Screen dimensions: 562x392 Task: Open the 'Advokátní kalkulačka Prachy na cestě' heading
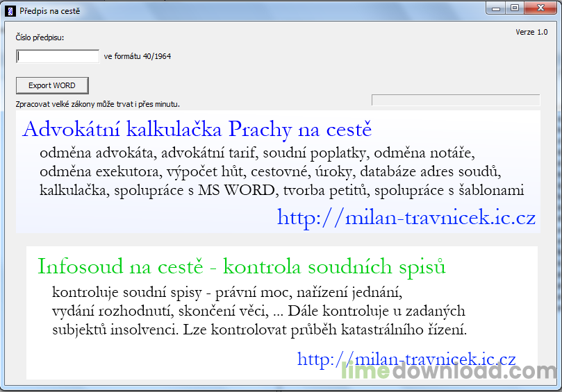pyautogui.click(x=197, y=129)
